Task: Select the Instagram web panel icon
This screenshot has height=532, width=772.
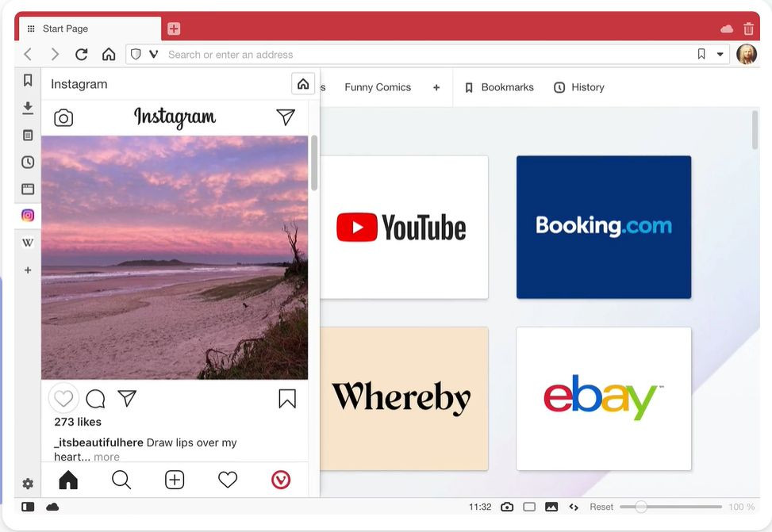Action: [28, 215]
